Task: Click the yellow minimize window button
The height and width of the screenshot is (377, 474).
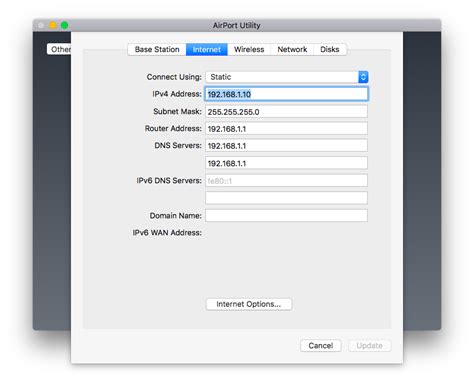Action: point(53,25)
